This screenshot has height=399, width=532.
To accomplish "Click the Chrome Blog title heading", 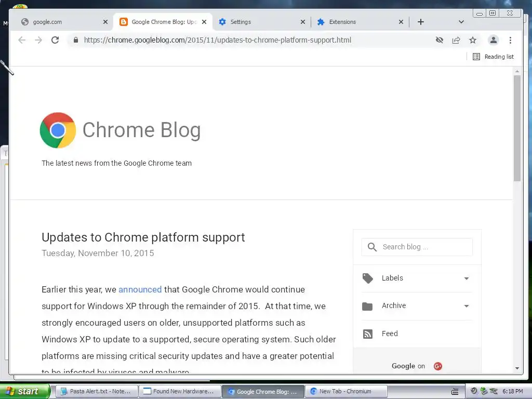I will click(141, 130).
